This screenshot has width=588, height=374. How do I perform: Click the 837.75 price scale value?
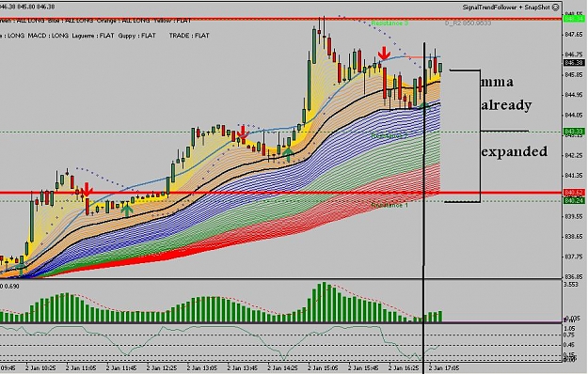point(573,257)
